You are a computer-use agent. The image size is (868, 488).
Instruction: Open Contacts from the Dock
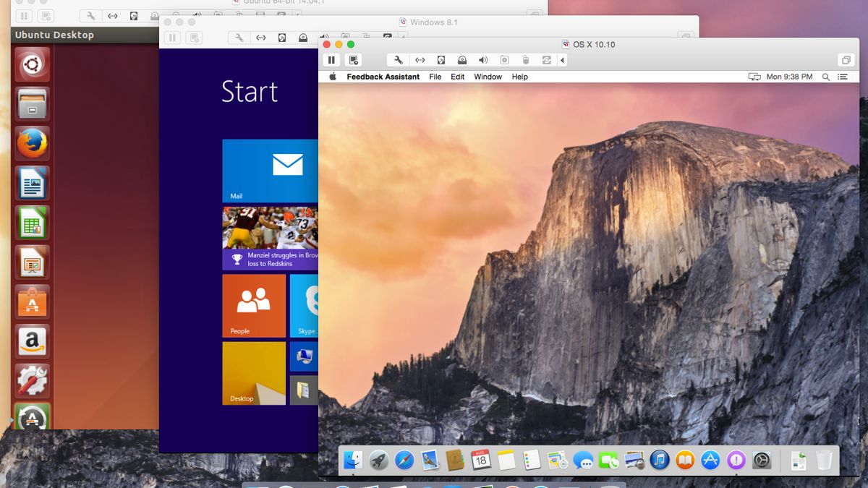455,460
